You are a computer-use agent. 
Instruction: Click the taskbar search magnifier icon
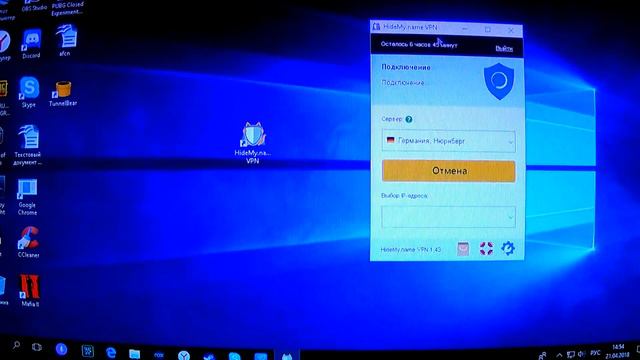click(16, 346)
